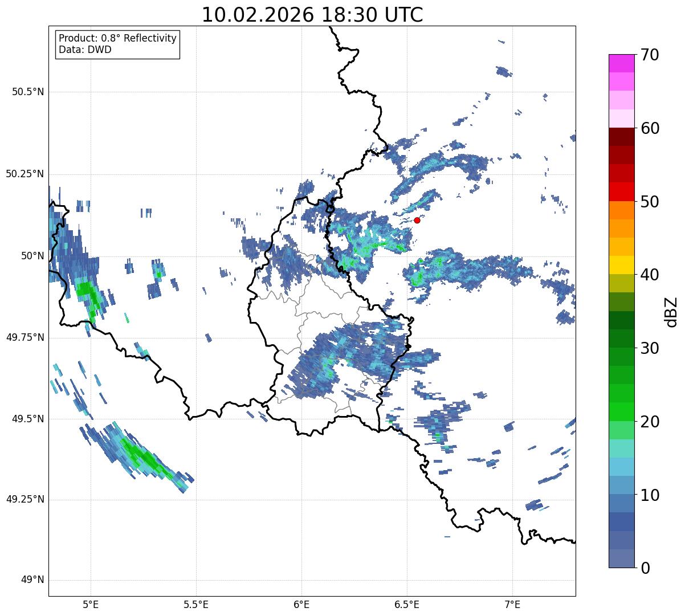Click the red station marker dot
The height and width of the screenshot is (616, 685).
(417, 220)
